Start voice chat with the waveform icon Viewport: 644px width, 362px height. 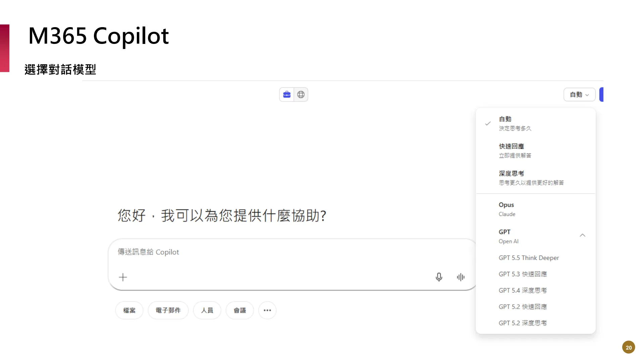click(461, 277)
